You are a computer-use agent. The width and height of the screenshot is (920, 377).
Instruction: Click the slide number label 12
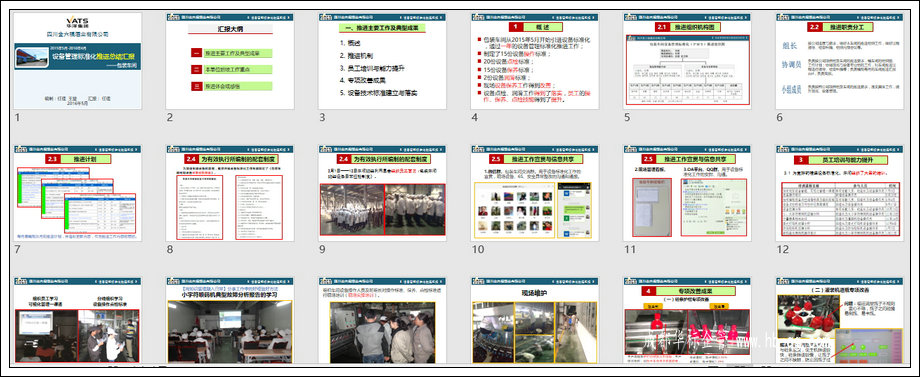783,250
